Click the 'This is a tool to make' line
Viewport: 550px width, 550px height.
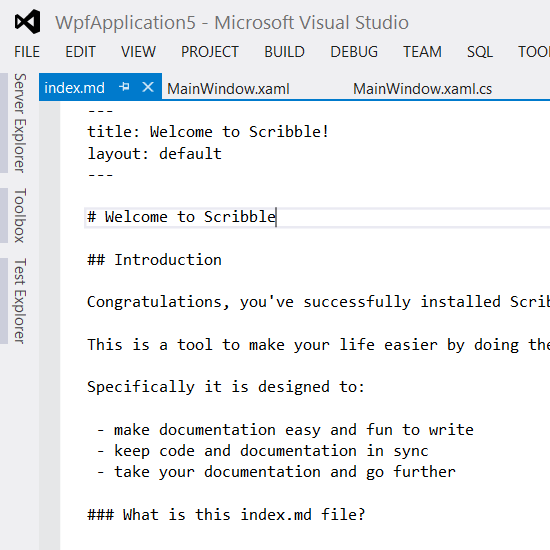tap(318, 345)
